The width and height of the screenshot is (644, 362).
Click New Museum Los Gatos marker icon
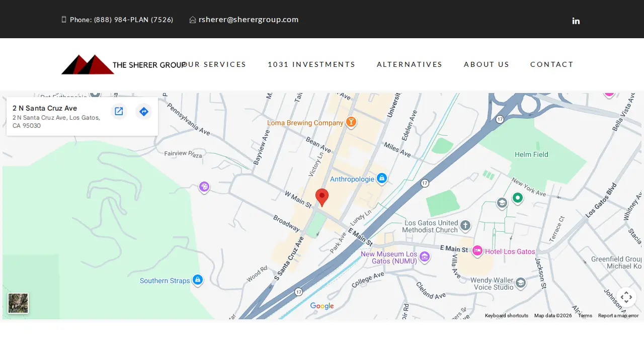point(425,257)
